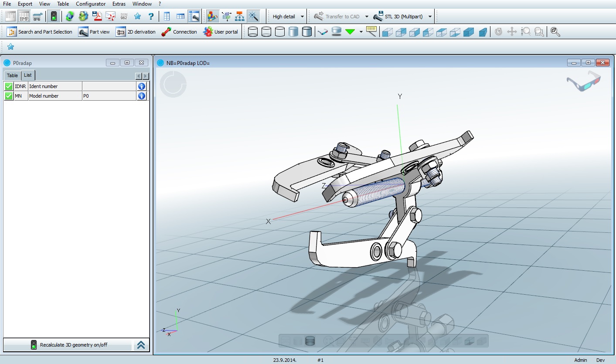Click the zoom-to-fit cube magnifier icon
This screenshot has width=616, height=364.
coord(555,32)
